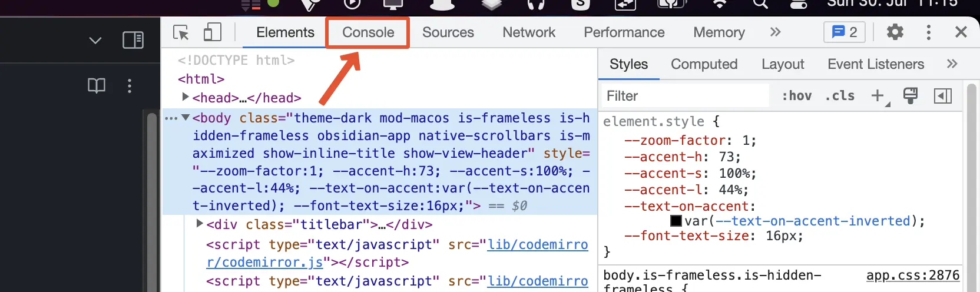Click Obsidian's left pane scrollbar
980x292 pixels.
[x=152, y=200]
